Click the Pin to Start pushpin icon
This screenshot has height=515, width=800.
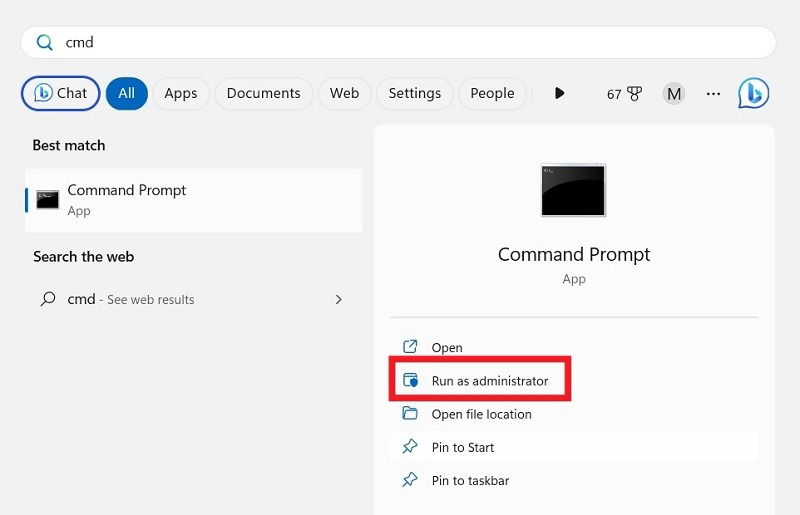pyautogui.click(x=410, y=447)
